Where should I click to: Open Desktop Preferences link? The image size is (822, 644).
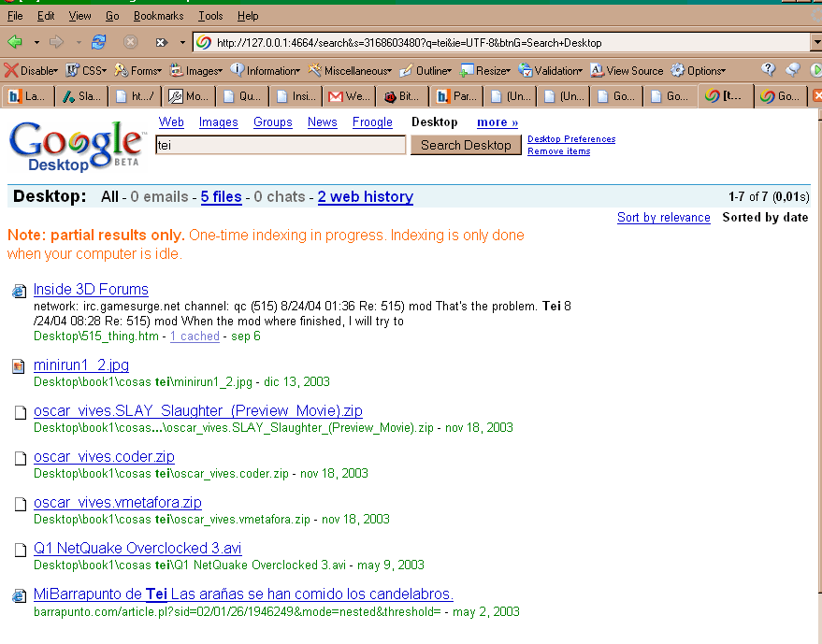[571, 139]
